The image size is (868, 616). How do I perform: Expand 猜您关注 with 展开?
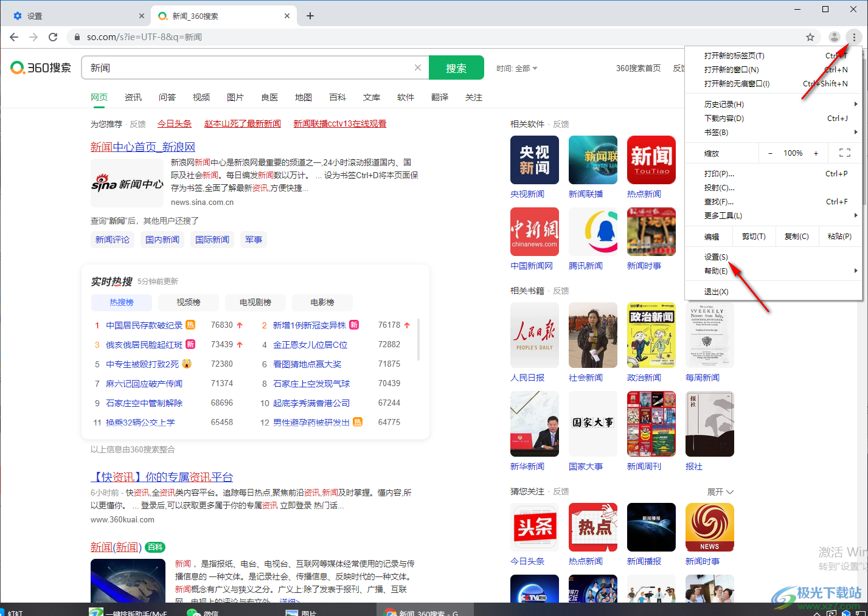(720, 491)
